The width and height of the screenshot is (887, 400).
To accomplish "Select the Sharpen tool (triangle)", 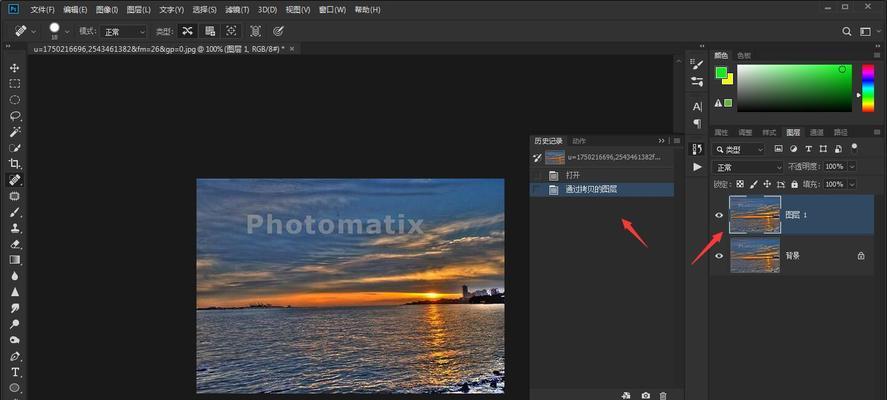I will [x=15, y=292].
